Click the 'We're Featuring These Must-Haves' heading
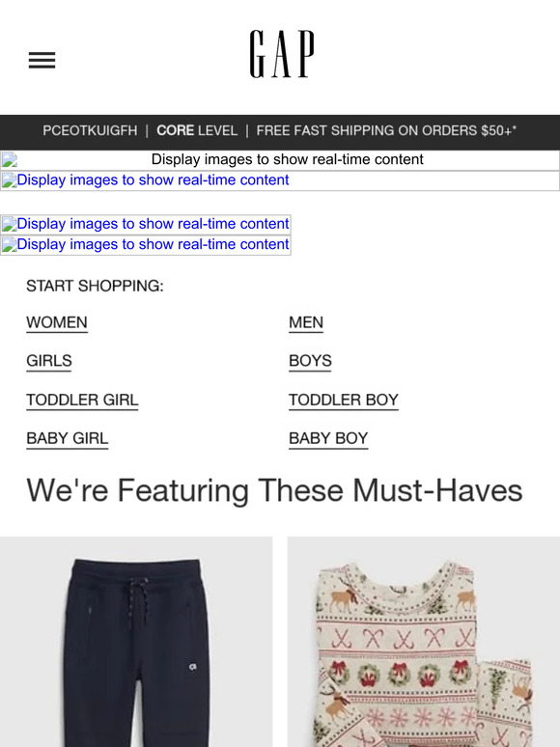 [274, 490]
